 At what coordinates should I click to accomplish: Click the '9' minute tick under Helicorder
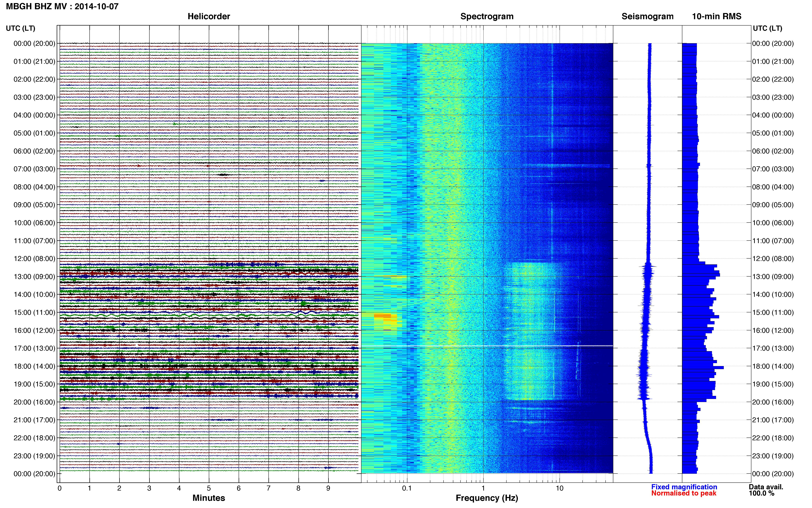click(x=328, y=488)
